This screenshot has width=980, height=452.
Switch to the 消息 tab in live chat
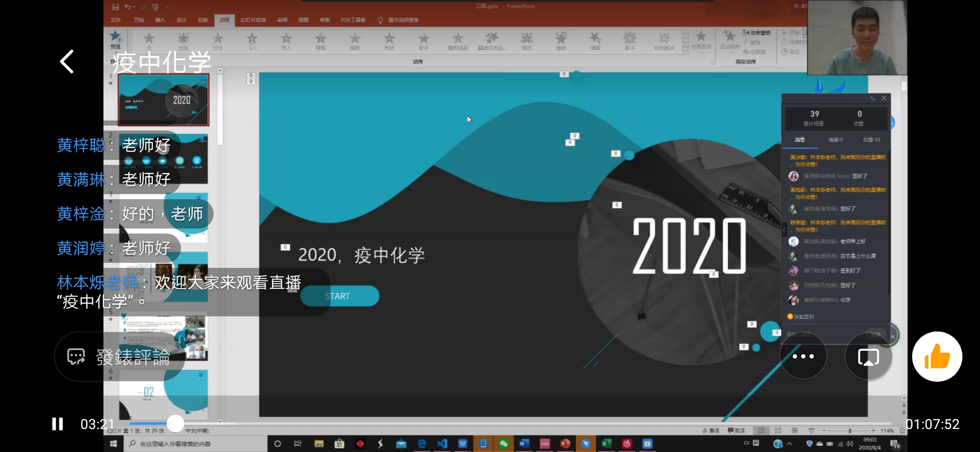(x=800, y=140)
